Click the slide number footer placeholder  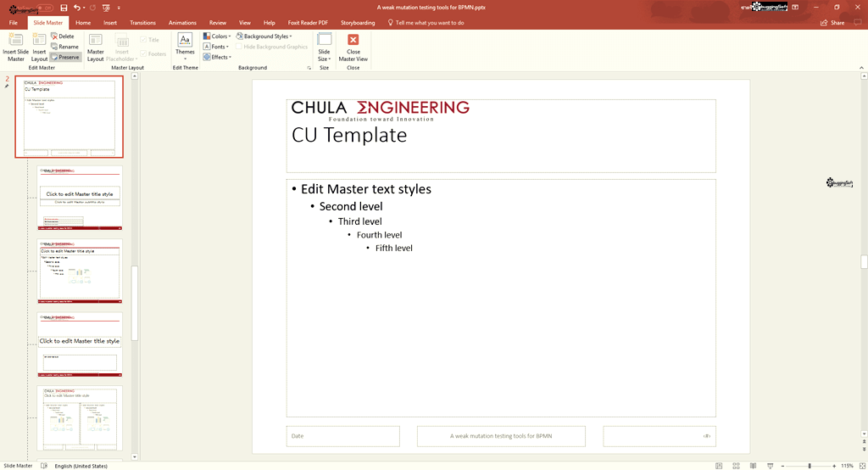coord(659,436)
